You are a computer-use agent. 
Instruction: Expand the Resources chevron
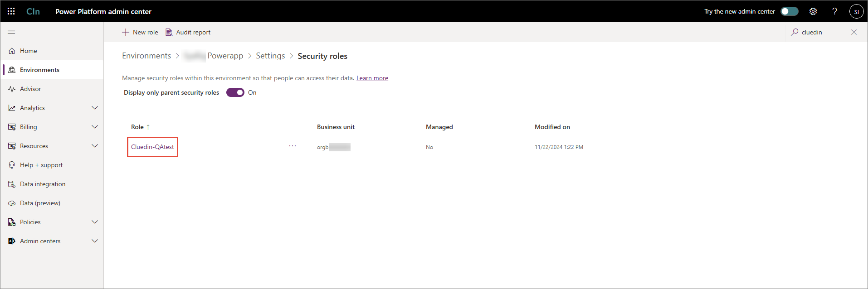(95, 146)
